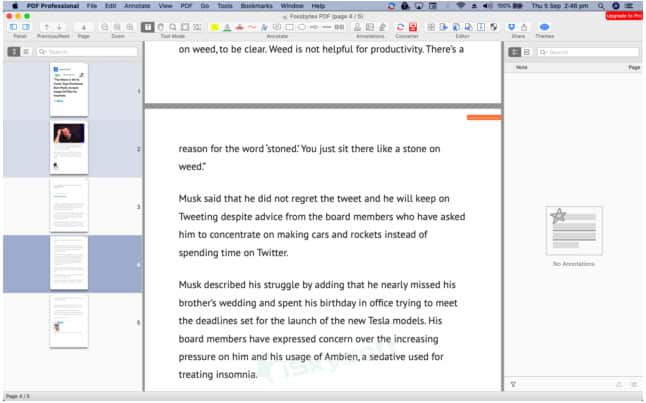This screenshot has height=403, width=646.
Task: Open the Tools menu
Action: (225, 6)
